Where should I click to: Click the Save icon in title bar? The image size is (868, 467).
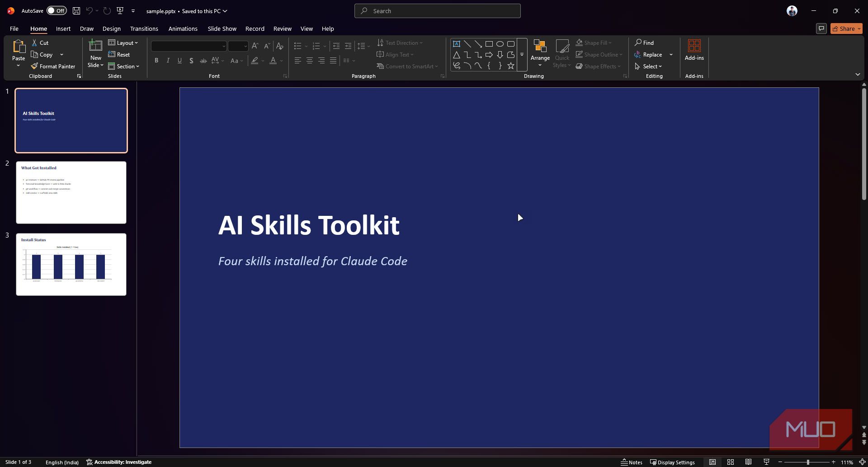click(76, 11)
